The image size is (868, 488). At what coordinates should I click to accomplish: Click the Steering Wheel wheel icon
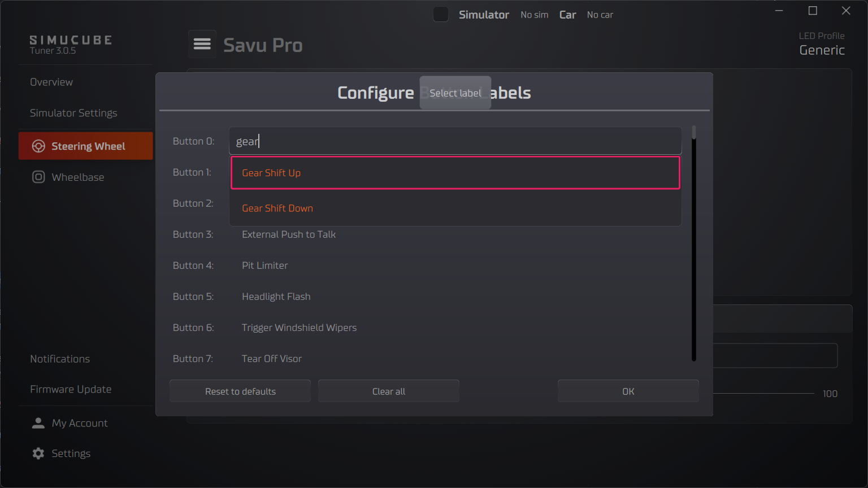click(x=38, y=146)
